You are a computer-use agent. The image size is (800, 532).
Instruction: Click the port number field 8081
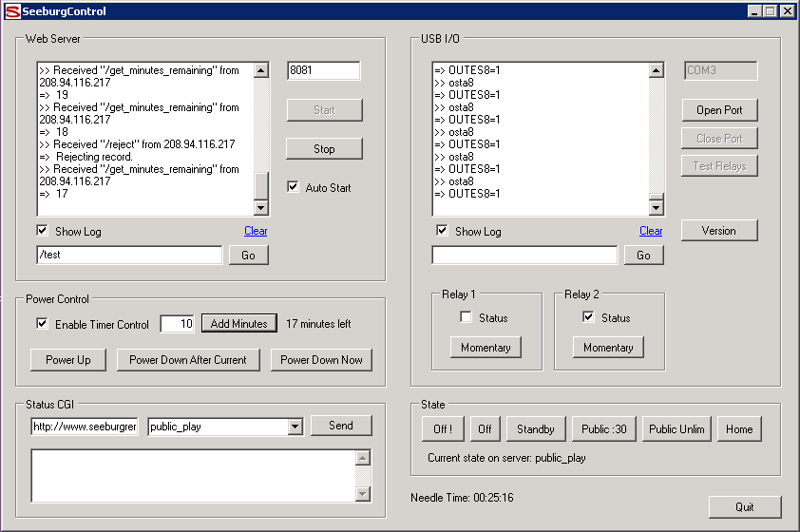coord(324,70)
